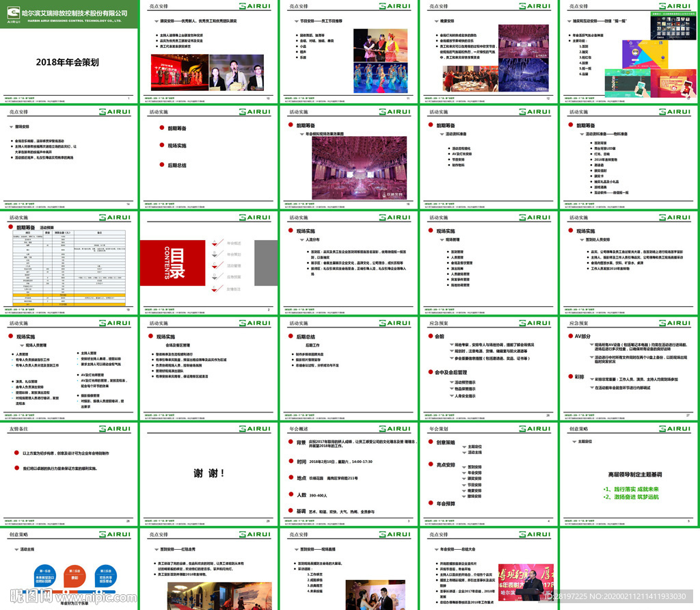Select the 颁奖安排 awards slide thumbnail
This screenshot has height=610, width=700.
pyautogui.click(x=209, y=52)
